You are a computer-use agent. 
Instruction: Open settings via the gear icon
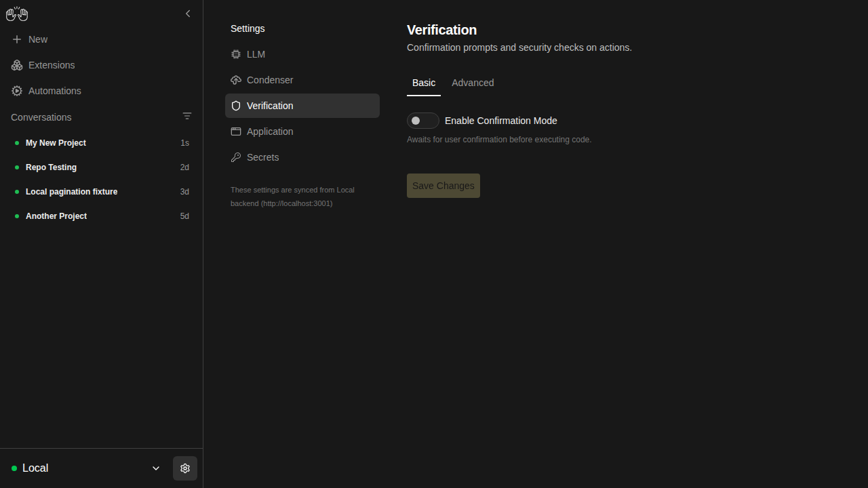tap(185, 468)
